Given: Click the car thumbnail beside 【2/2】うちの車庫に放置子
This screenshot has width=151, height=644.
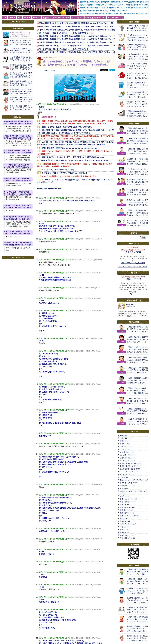Looking at the screenshot, I should (122, 66).
